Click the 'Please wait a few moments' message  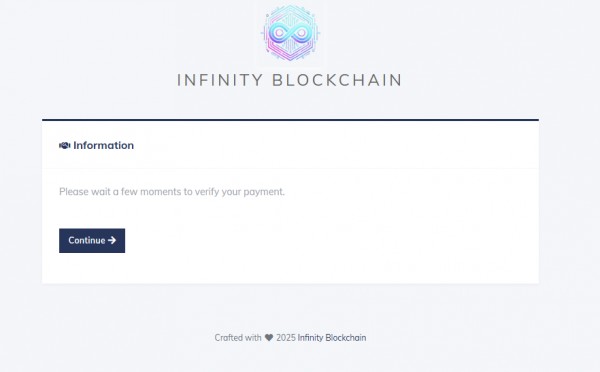coord(171,191)
